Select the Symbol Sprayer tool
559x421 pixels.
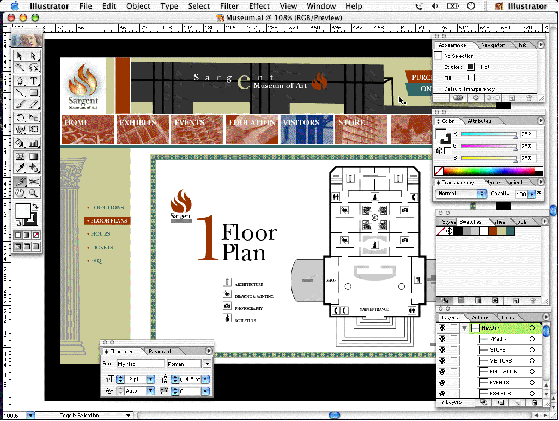click(x=20, y=143)
